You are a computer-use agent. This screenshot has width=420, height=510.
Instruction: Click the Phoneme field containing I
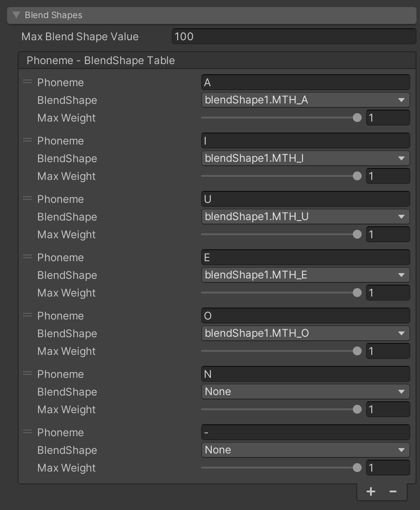(305, 141)
